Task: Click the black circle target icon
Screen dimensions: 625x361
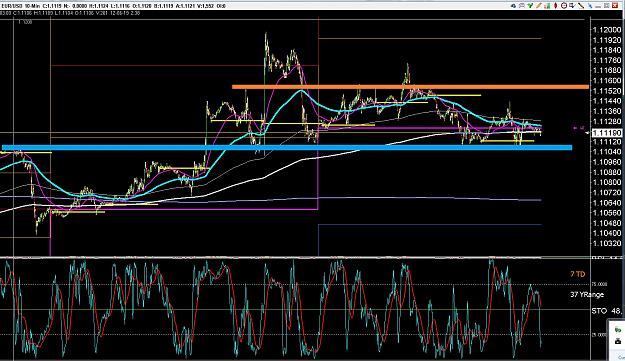Action: pos(564,6)
